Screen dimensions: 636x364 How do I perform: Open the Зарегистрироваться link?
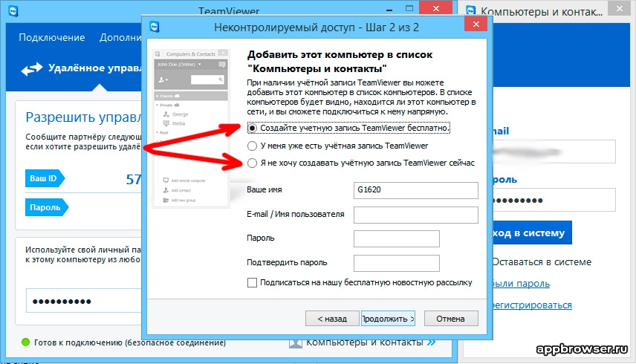tap(532, 305)
